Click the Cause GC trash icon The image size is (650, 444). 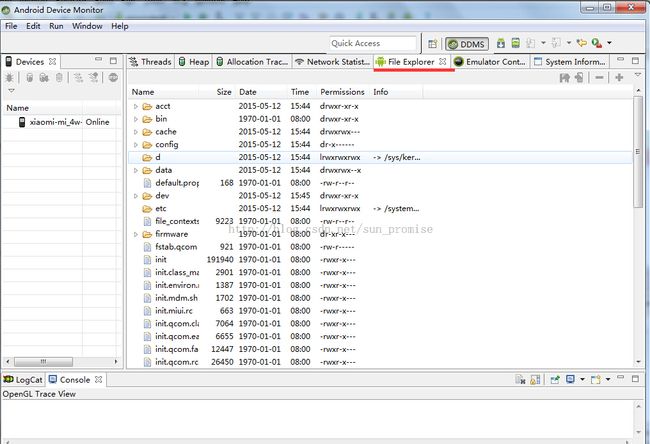tap(59, 78)
